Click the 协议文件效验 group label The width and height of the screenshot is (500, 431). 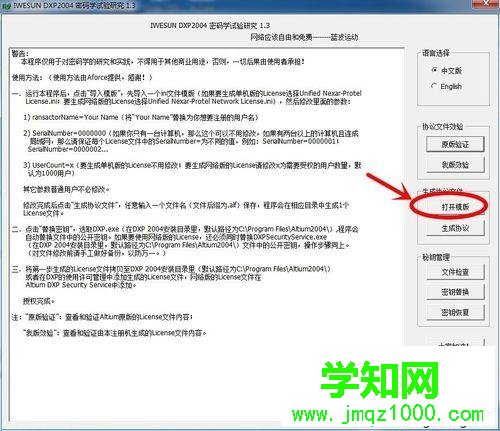[442, 127]
